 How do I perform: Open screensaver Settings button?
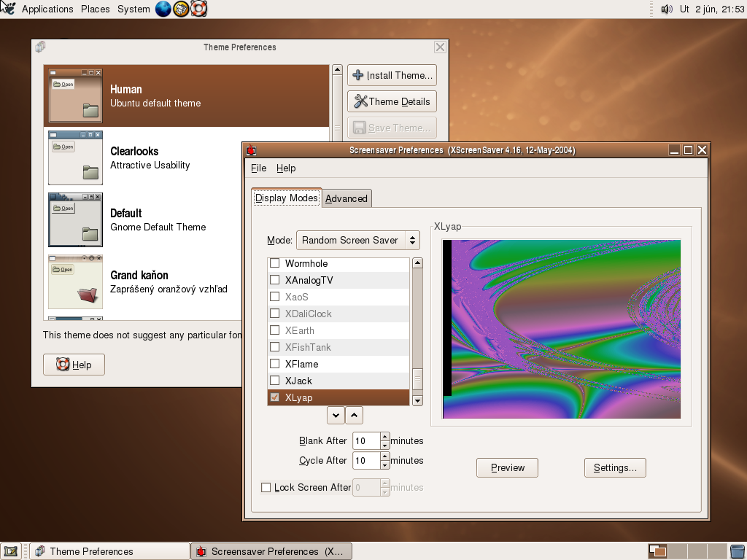coord(615,467)
